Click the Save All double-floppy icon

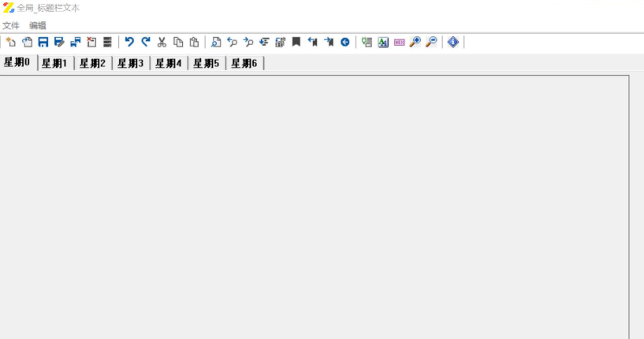click(x=75, y=42)
